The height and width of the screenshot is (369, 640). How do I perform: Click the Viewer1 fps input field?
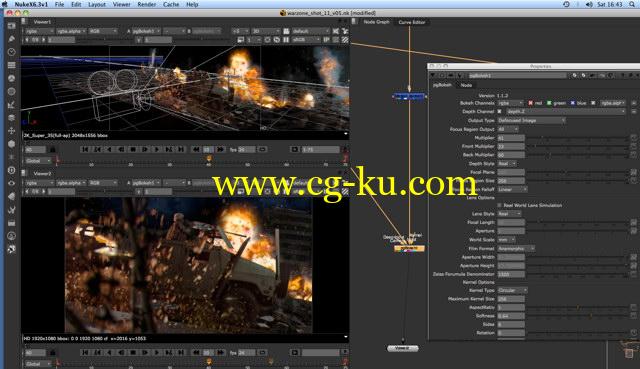tap(246, 149)
